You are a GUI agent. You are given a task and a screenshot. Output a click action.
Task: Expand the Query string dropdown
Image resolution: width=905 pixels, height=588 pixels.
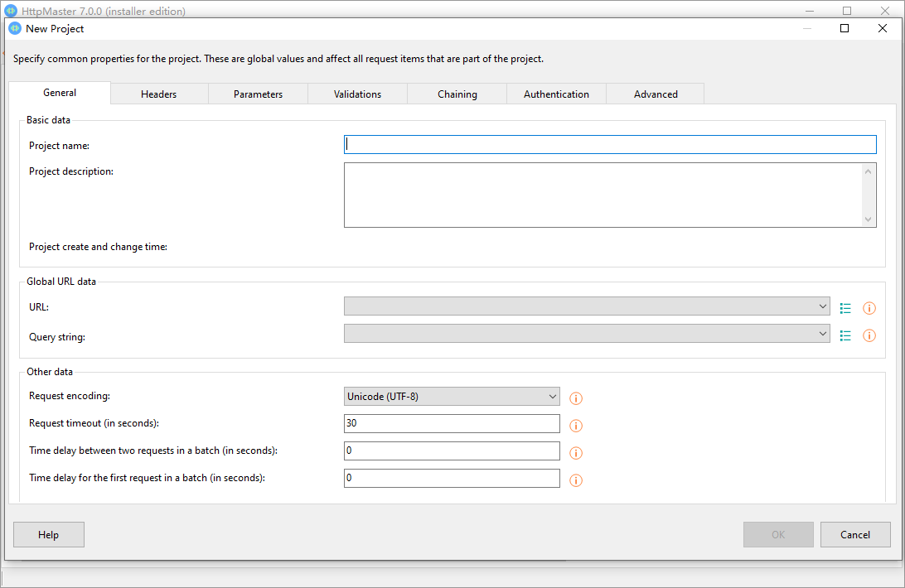[822, 334]
